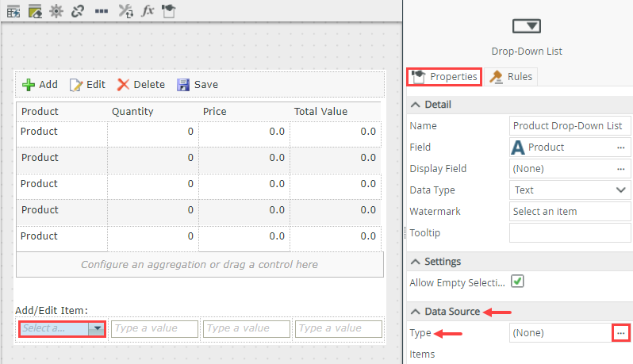Click the blue A icon beside Product field
Screen dimensions: 633x364
coord(517,148)
